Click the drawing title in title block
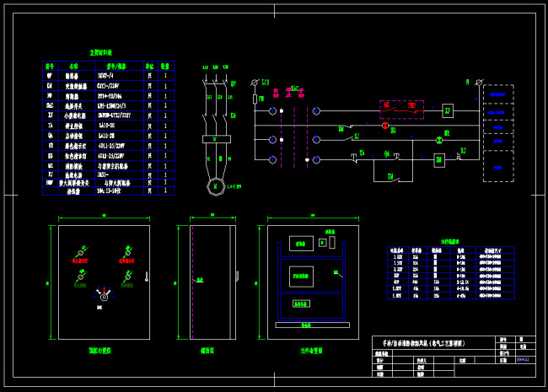This screenshot has height=392, width=548. click(x=434, y=343)
